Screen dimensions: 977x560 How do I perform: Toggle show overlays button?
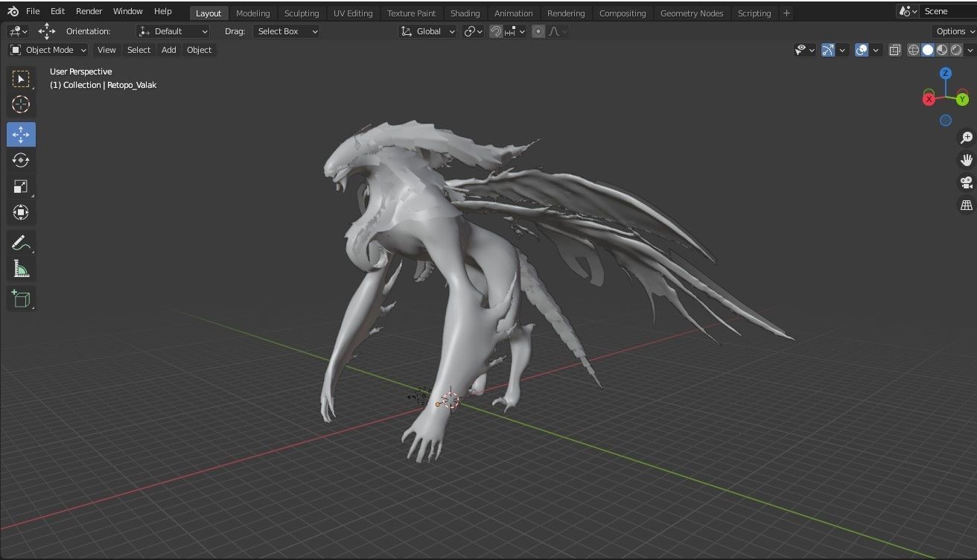862,50
